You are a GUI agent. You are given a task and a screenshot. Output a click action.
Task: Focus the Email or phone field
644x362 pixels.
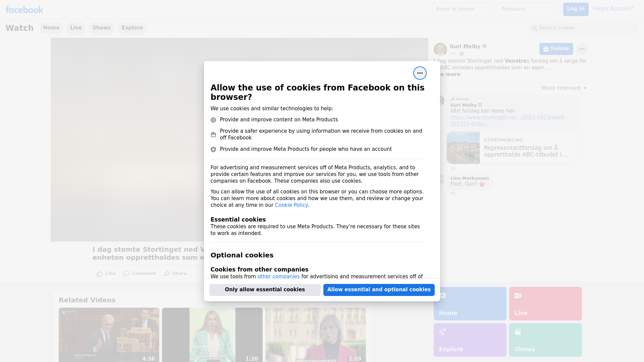(x=463, y=9)
